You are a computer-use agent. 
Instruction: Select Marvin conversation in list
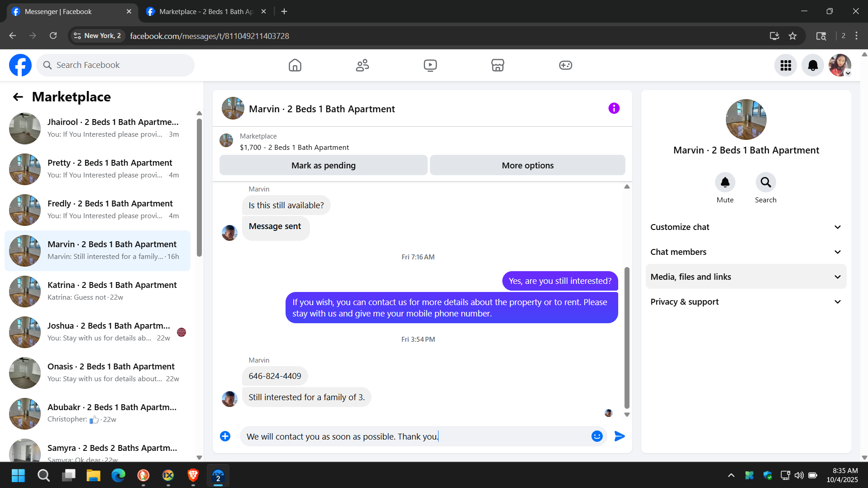pyautogui.click(x=97, y=250)
